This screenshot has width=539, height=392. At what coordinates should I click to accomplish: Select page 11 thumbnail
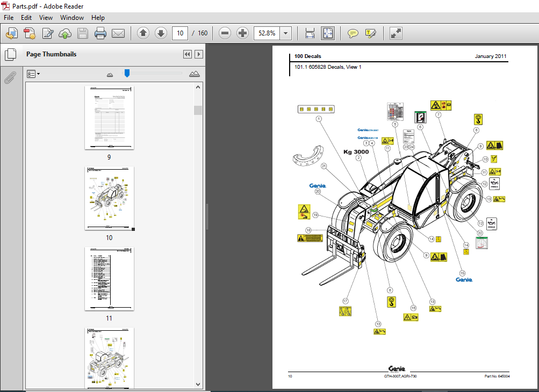[109, 279]
